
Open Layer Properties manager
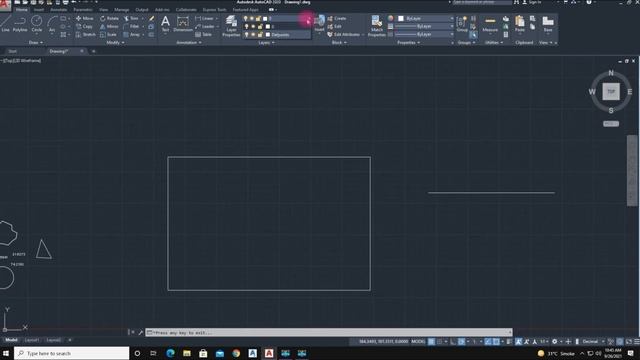[x=231, y=26]
